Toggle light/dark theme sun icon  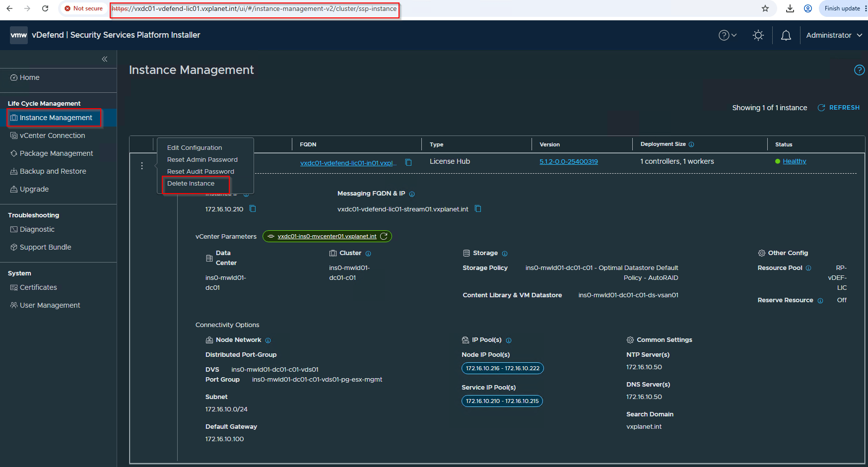pos(758,35)
